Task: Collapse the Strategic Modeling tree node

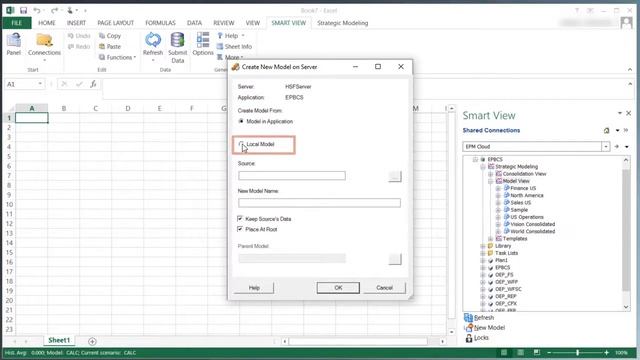Action: [x=483, y=167]
